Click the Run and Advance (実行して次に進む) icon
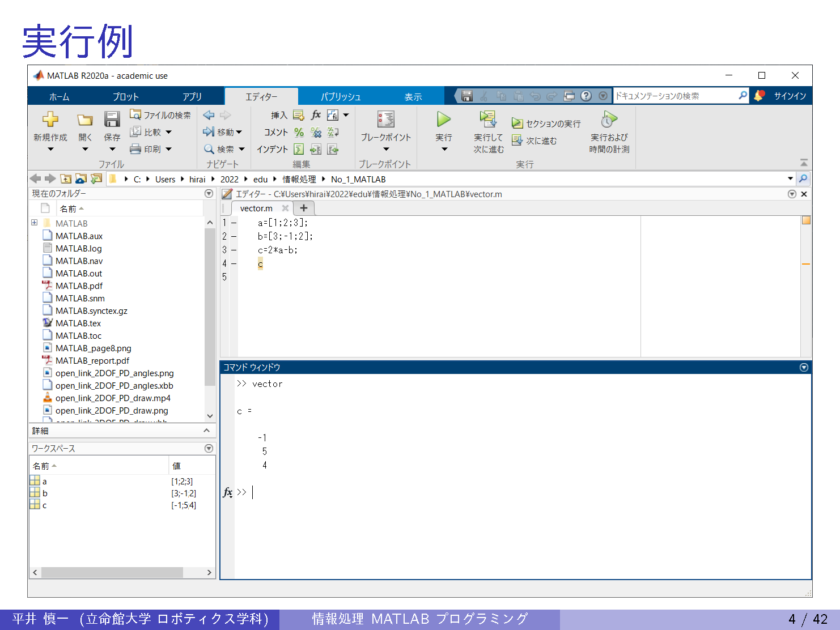The width and height of the screenshot is (840, 630). [x=488, y=120]
